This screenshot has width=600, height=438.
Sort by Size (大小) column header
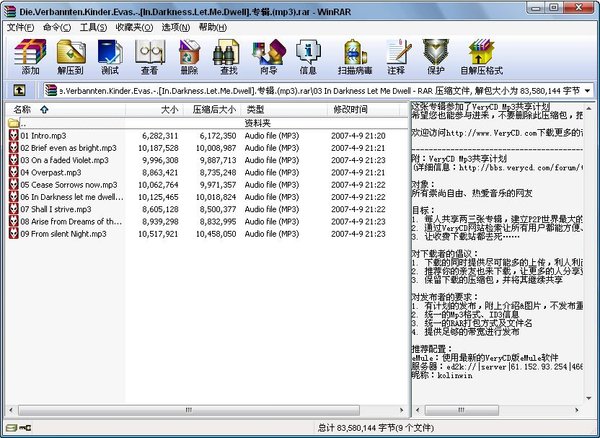[155, 110]
